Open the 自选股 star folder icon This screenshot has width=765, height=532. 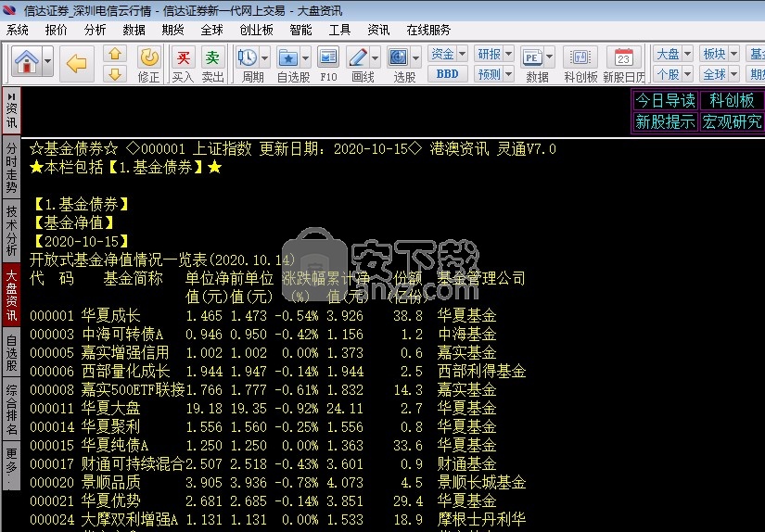pyautogui.click(x=288, y=58)
